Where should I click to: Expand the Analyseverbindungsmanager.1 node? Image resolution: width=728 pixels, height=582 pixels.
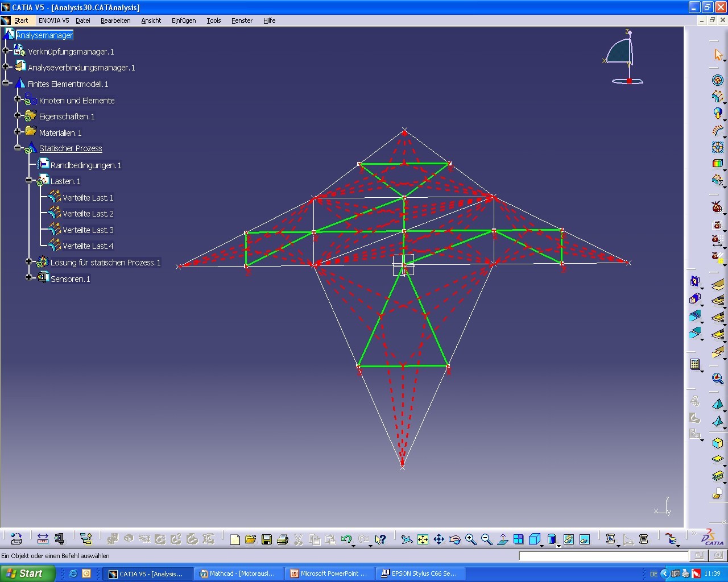point(6,66)
